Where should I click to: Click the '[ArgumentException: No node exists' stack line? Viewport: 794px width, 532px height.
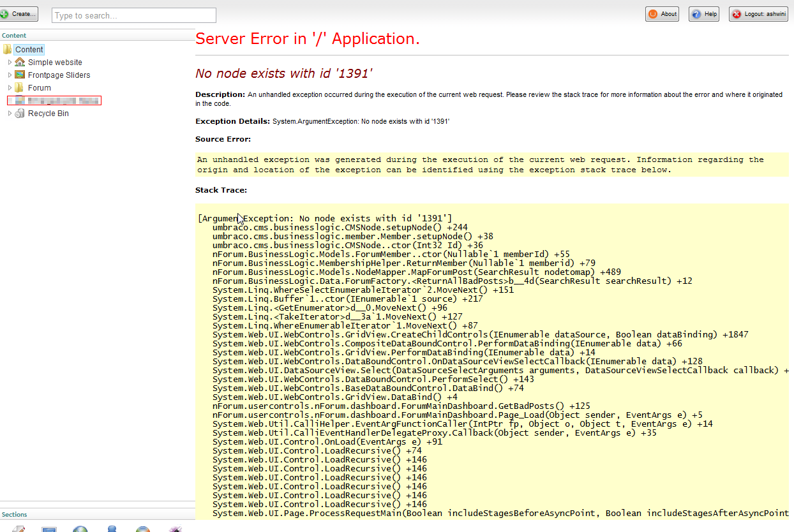[x=325, y=218]
